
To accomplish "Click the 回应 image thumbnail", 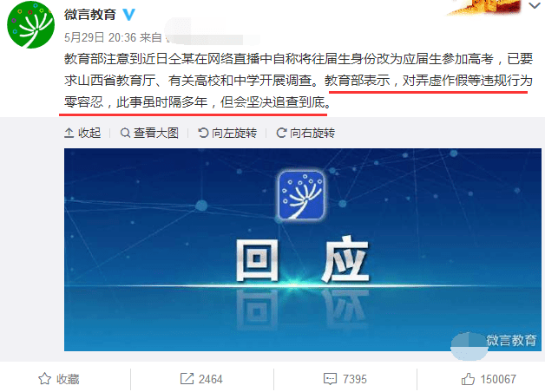I will click(303, 250).
